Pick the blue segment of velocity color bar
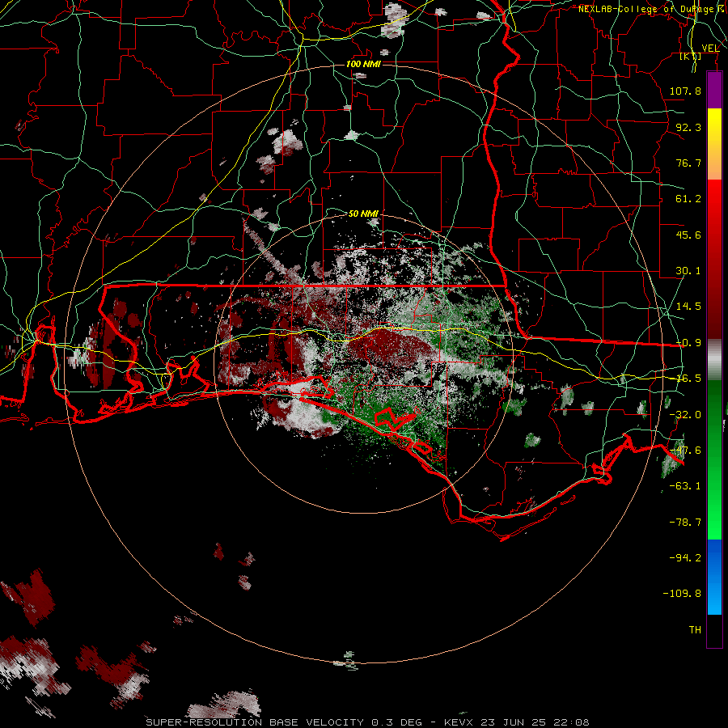 (x=714, y=577)
